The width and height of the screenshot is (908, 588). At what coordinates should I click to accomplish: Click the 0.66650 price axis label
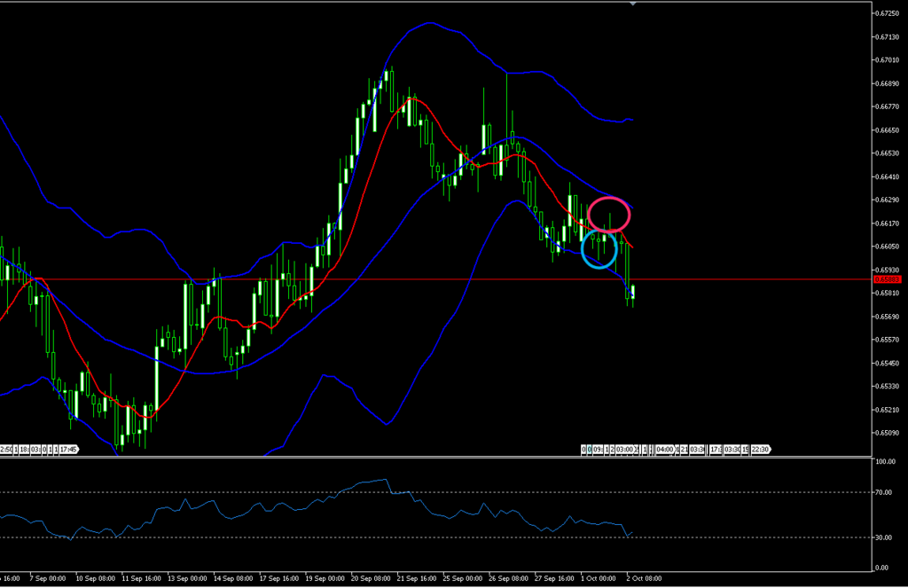pyautogui.click(x=888, y=129)
